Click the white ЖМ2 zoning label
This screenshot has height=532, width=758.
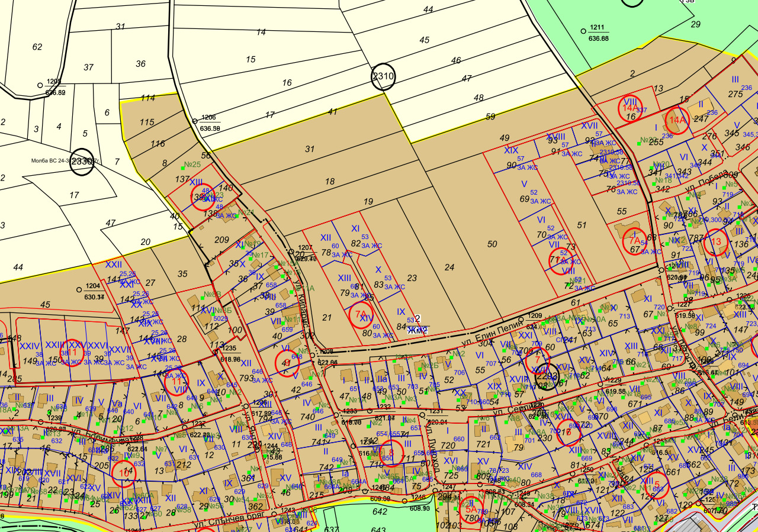(x=418, y=330)
